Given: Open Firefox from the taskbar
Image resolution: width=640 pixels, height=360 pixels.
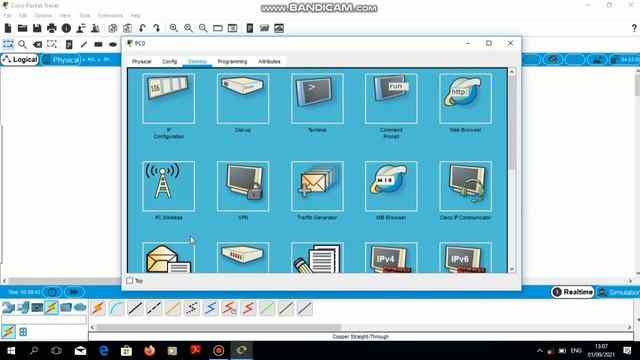Looking at the screenshot, I should point(149,350).
